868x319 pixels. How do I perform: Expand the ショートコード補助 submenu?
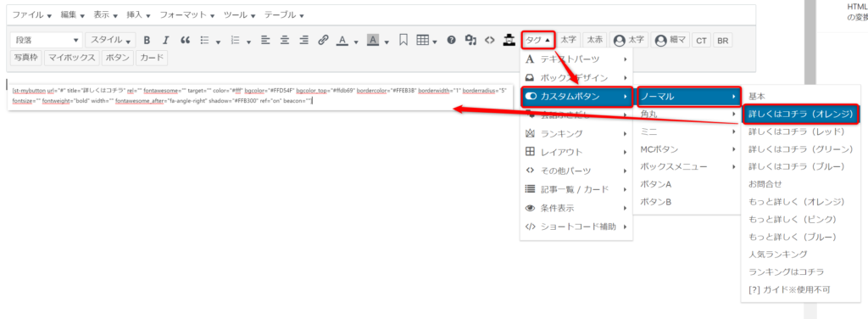tap(576, 227)
